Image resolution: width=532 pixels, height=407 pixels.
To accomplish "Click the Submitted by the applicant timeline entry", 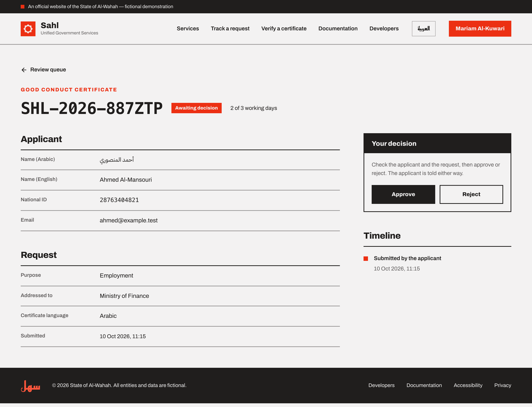I will 407,258.
